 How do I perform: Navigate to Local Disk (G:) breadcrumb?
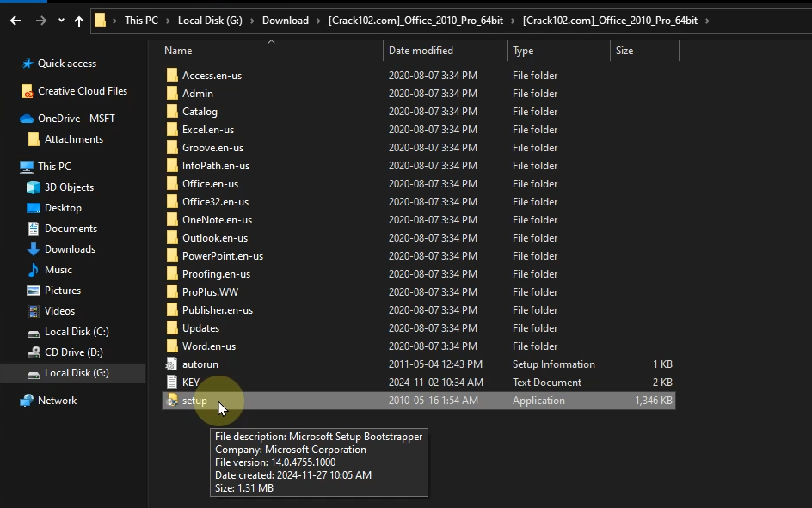pyautogui.click(x=209, y=21)
